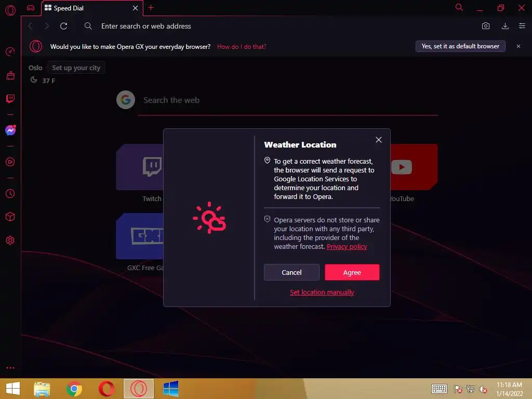The image size is (532, 399).
Task: Cancel the weather location request
Action: (x=291, y=272)
